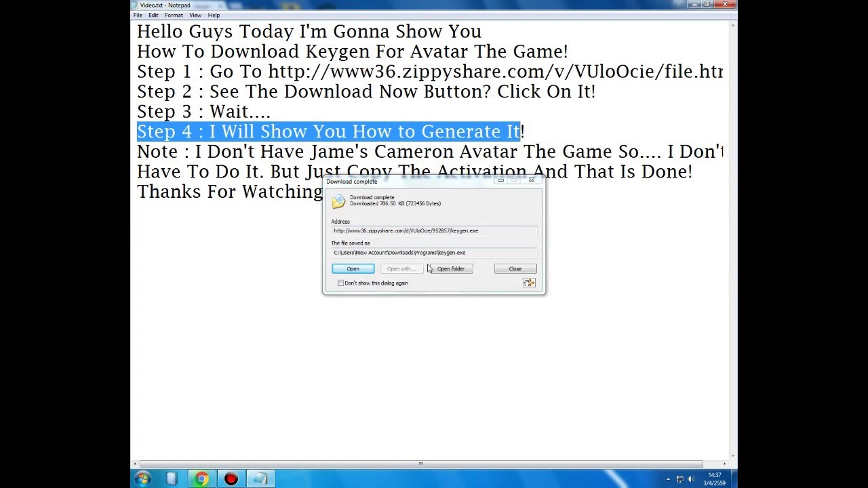The height and width of the screenshot is (488, 868).
Task: Open the Help menu in Notepad
Action: 214,15
